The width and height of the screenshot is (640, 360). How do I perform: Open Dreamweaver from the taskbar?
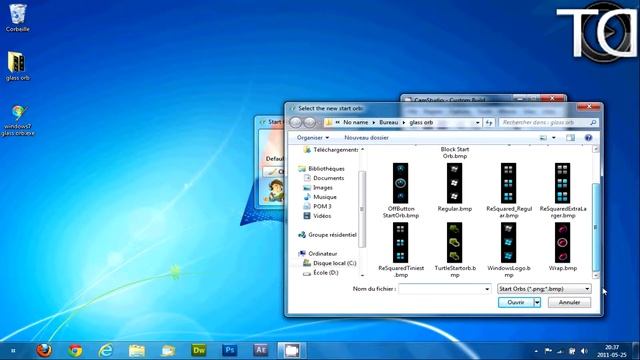click(199, 350)
